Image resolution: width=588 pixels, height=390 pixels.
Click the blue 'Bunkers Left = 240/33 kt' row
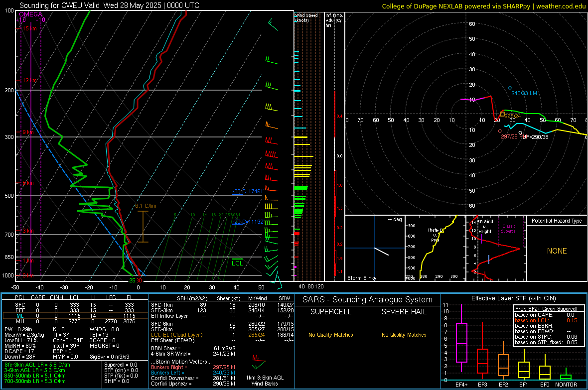click(x=193, y=373)
